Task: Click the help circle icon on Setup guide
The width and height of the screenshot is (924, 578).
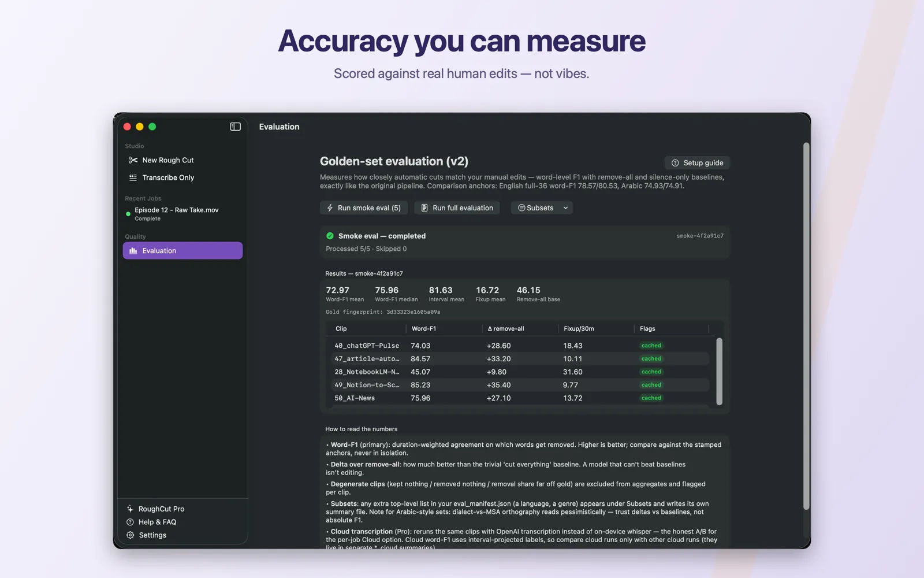Action: 675,163
